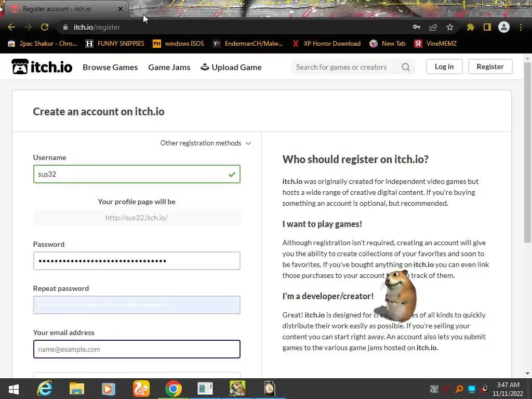
Task: Click the orange search tray icon
Action: (459, 389)
